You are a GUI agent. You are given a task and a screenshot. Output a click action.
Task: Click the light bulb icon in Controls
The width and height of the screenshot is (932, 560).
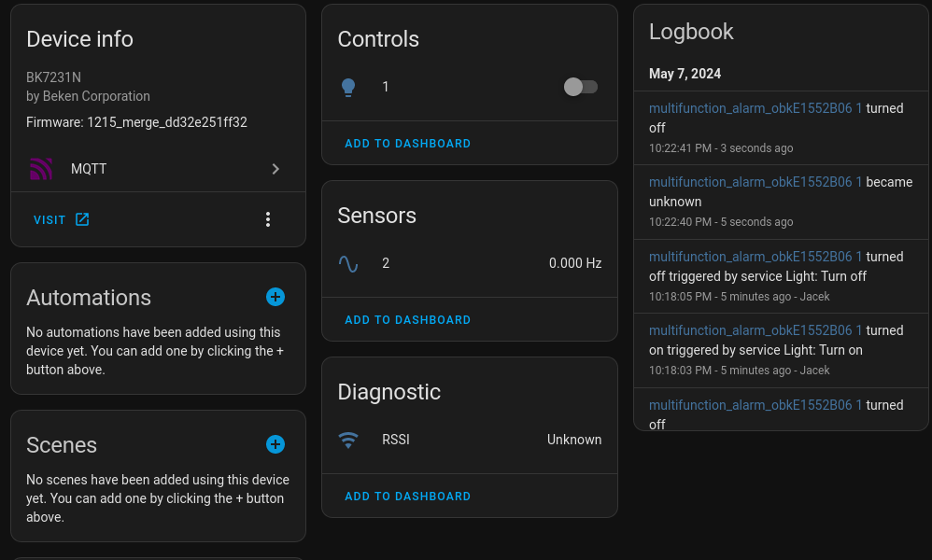(x=348, y=88)
